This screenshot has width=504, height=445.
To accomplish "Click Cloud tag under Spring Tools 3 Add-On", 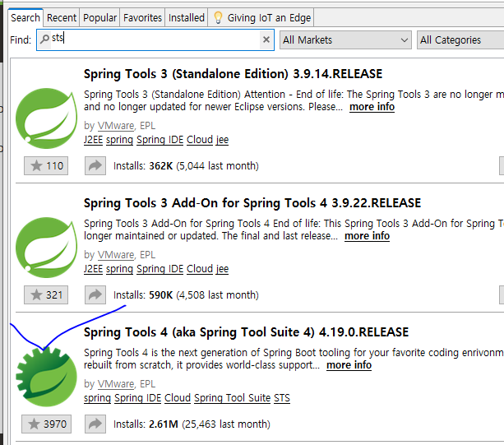I will (x=200, y=269).
